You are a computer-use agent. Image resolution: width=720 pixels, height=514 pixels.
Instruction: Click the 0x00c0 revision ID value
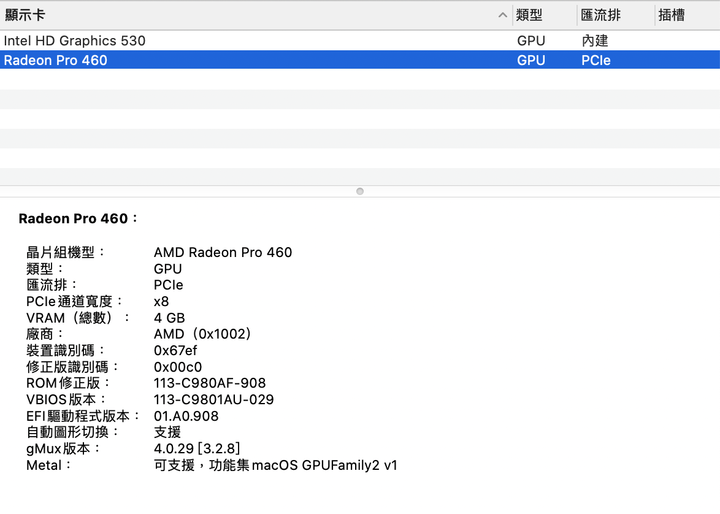(x=178, y=367)
